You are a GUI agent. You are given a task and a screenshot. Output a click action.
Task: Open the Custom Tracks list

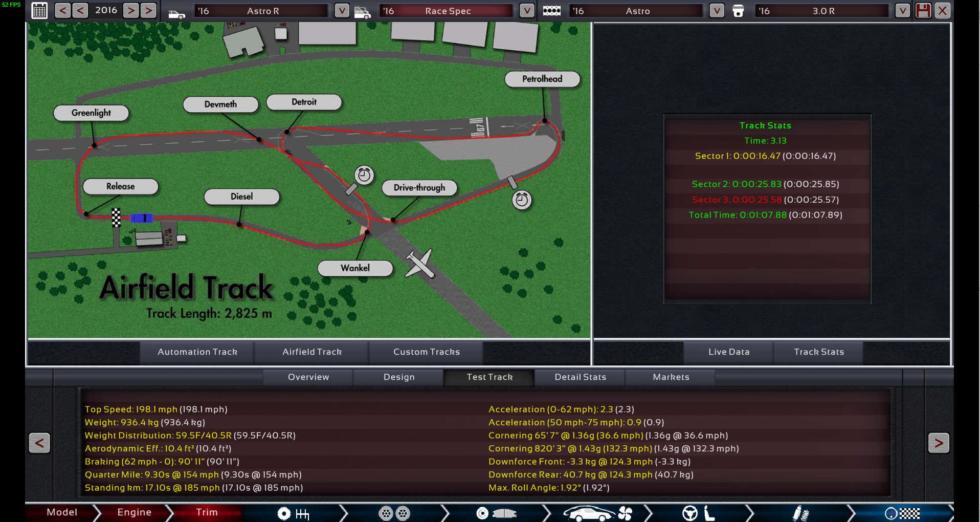pos(426,352)
